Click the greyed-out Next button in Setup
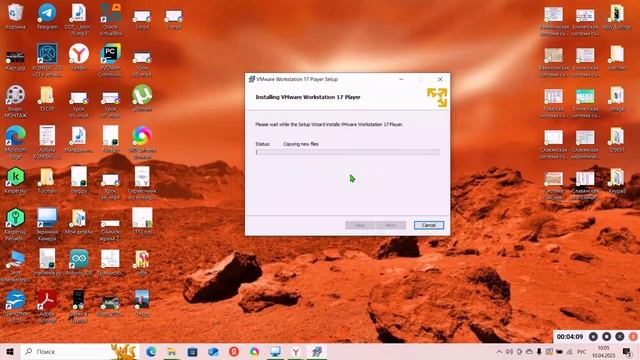This screenshot has width=640, height=360. coord(391,225)
